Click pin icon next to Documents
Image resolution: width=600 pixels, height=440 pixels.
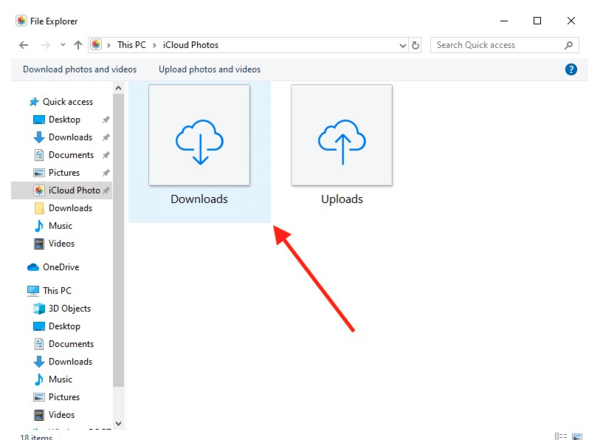[106, 155]
